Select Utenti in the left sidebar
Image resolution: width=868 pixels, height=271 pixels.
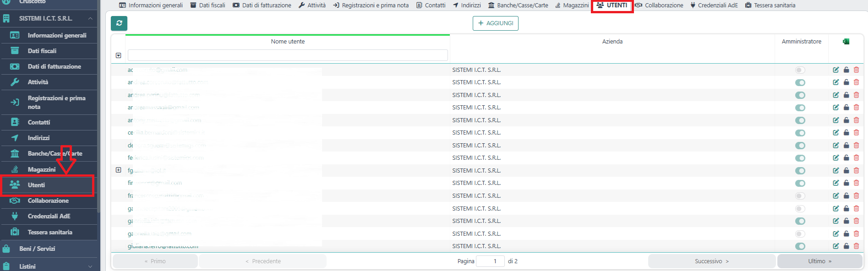click(x=49, y=185)
